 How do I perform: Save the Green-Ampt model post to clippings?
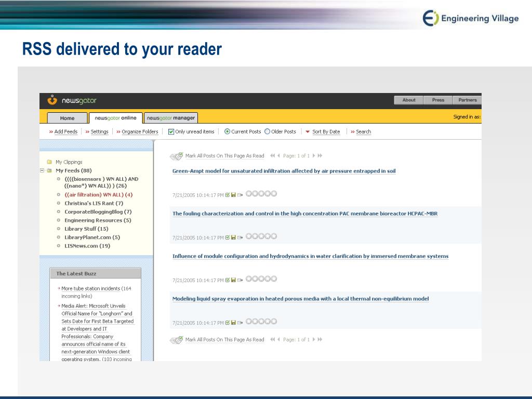click(233, 195)
